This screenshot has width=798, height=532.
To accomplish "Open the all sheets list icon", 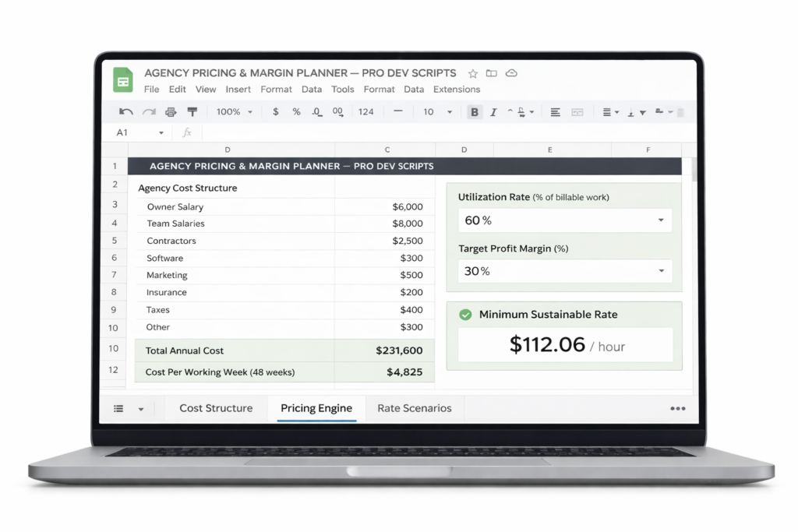I will [118, 408].
